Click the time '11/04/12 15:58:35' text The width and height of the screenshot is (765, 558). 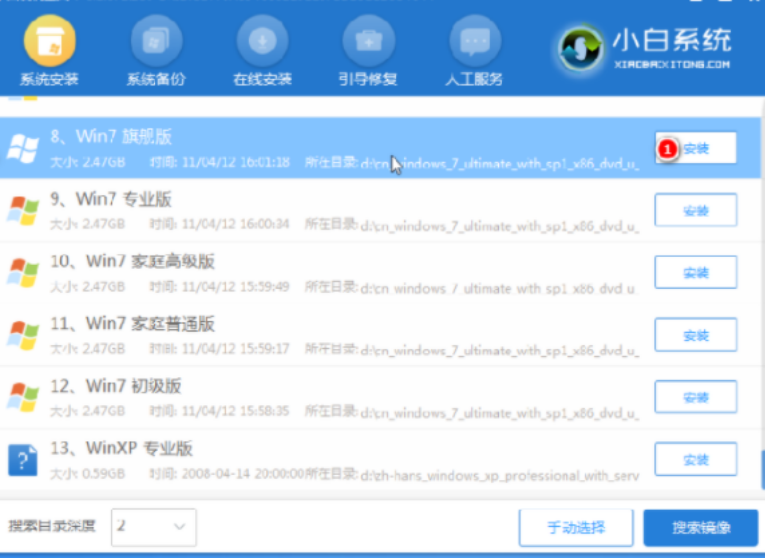[236, 411]
